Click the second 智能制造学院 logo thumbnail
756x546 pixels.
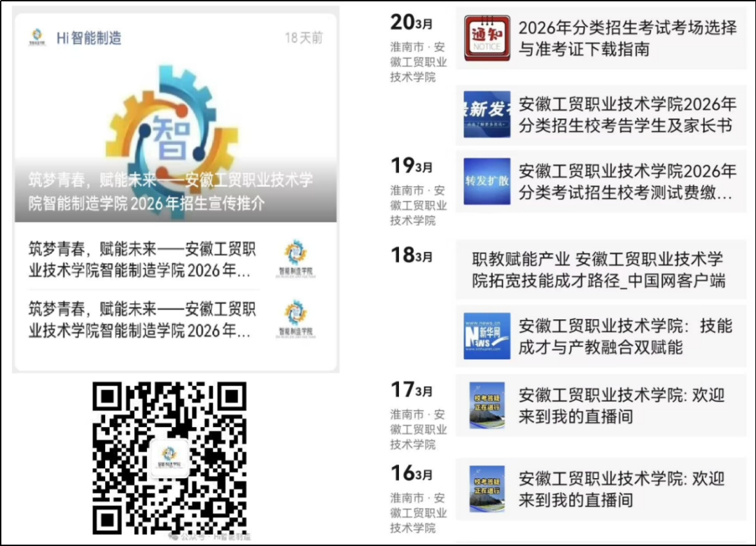click(295, 319)
